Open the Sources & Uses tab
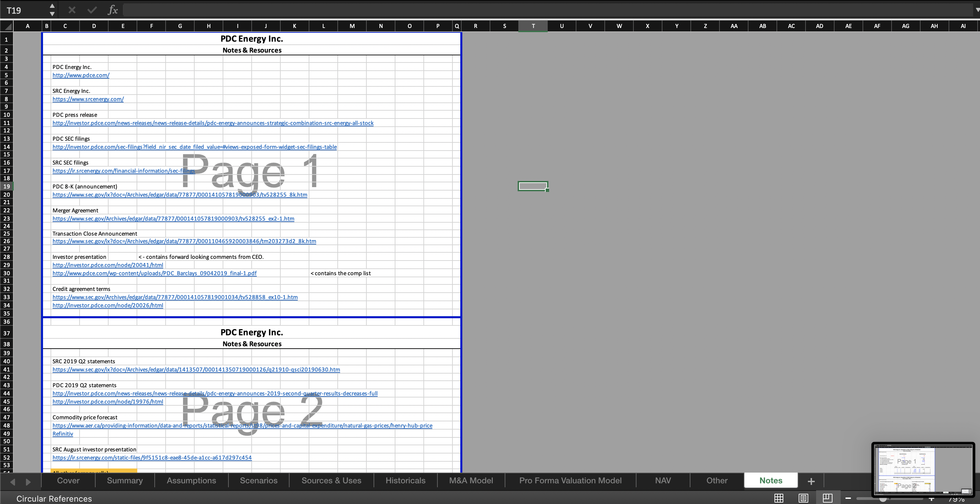The image size is (980, 504). click(x=331, y=480)
